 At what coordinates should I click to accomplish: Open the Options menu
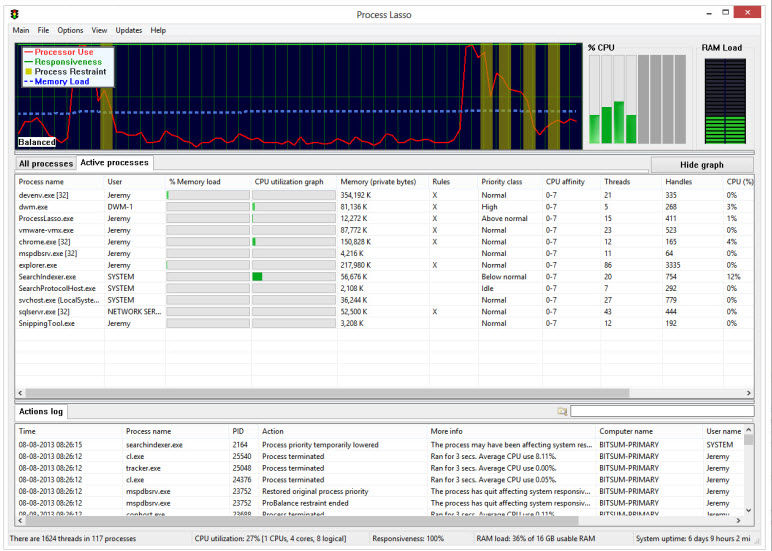point(70,31)
